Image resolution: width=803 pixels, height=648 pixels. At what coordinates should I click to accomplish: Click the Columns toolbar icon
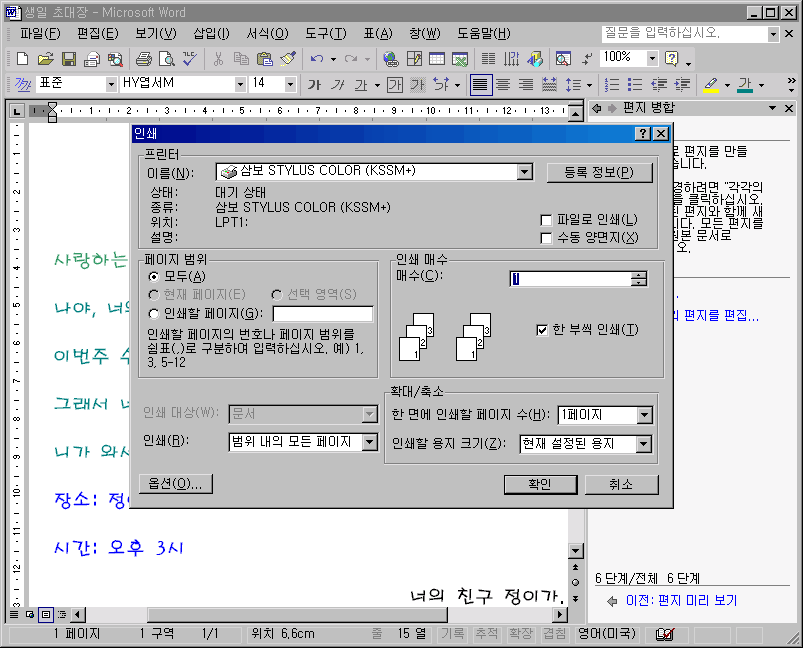488,59
